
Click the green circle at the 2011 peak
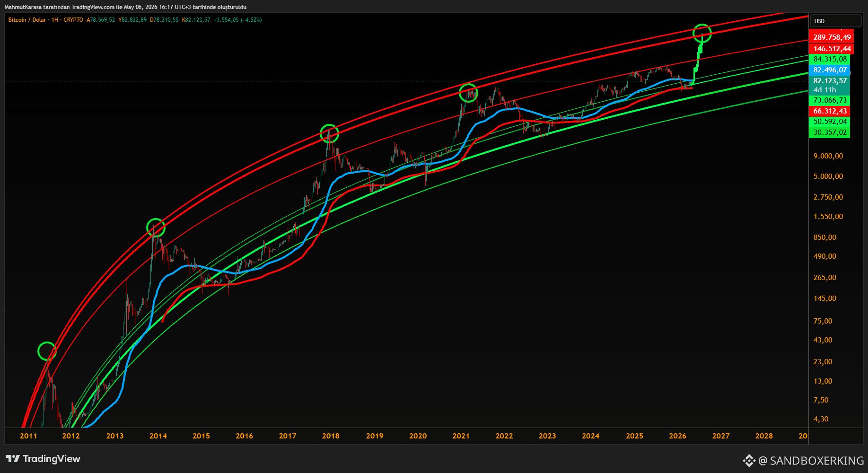(x=47, y=351)
